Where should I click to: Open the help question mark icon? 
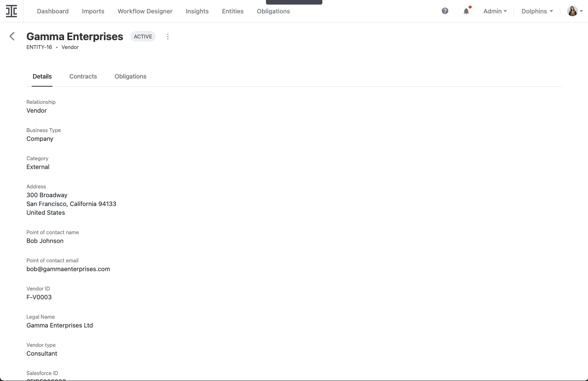(x=445, y=11)
